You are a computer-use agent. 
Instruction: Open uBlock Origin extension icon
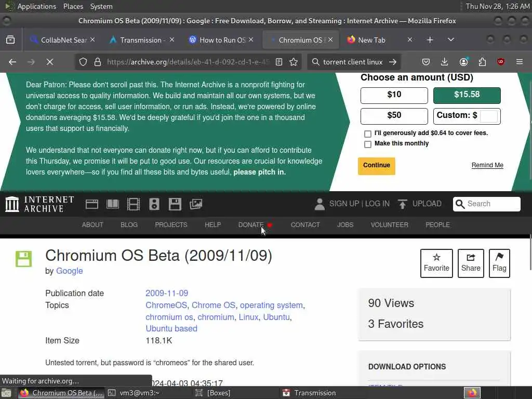[501, 62]
